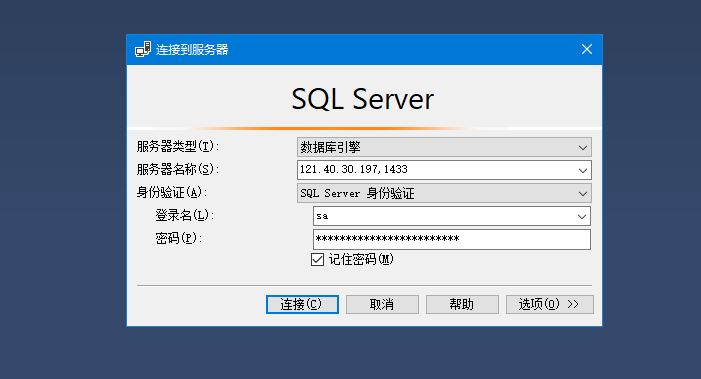Click the 服务器类型(T) label
The height and width of the screenshot is (379, 701).
click(178, 146)
